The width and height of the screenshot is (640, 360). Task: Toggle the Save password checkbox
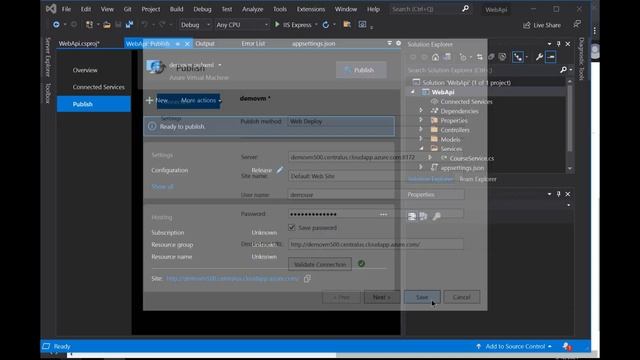pyautogui.click(x=292, y=227)
